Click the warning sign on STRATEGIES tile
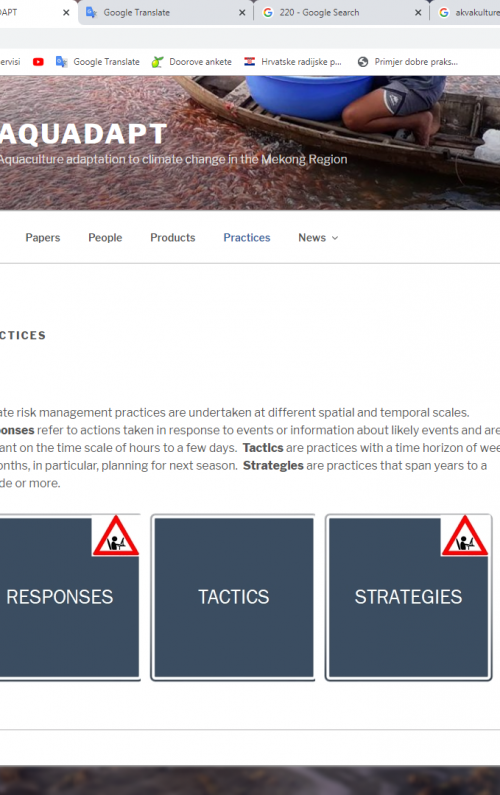 click(465, 536)
